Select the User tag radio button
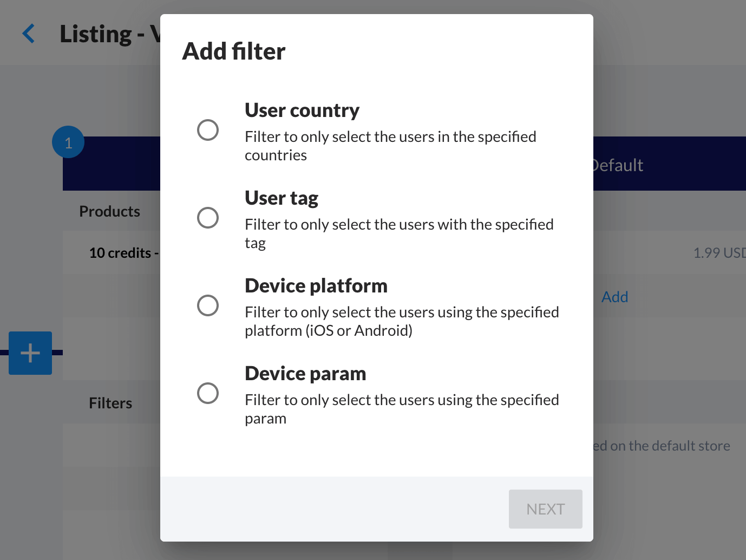The width and height of the screenshot is (746, 560). pos(208,218)
